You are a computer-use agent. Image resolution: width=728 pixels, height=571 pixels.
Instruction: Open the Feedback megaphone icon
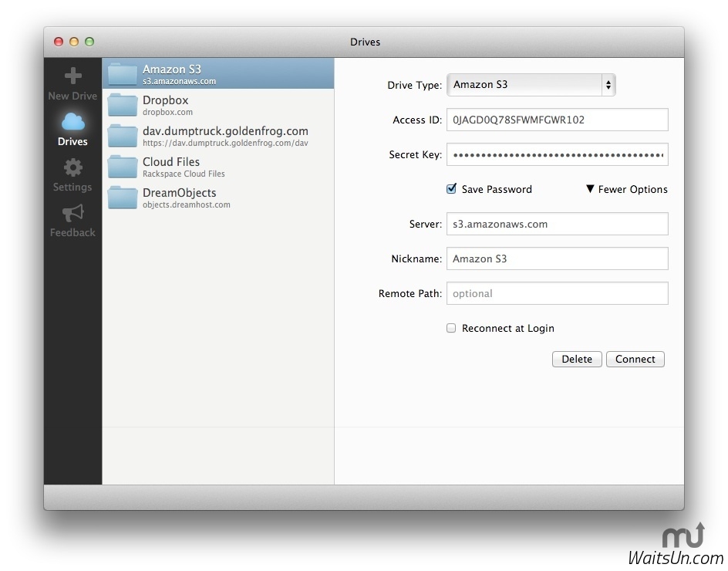tap(72, 213)
